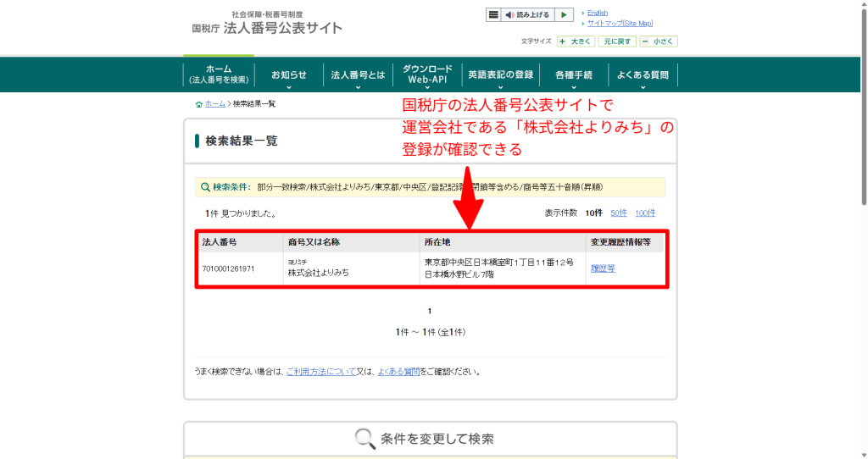868x459 pixels.
Task: Go to ホーム (法人番号を検索) tab
Action: pos(219,75)
